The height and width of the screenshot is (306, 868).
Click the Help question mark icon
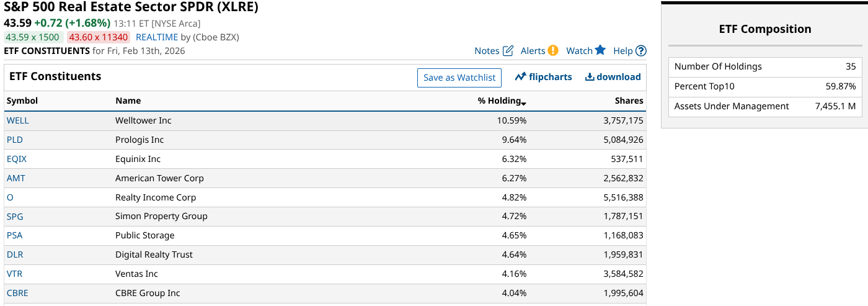click(641, 51)
